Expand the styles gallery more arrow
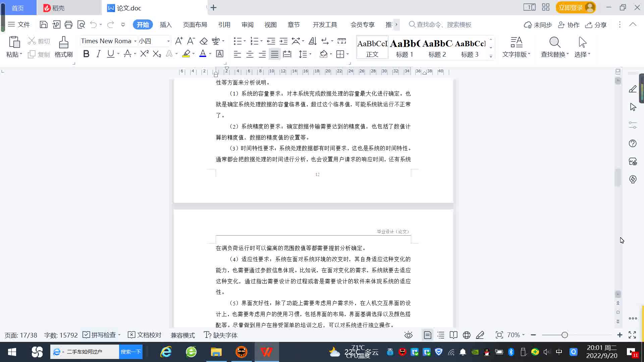 pyautogui.click(x=491, y=56)
